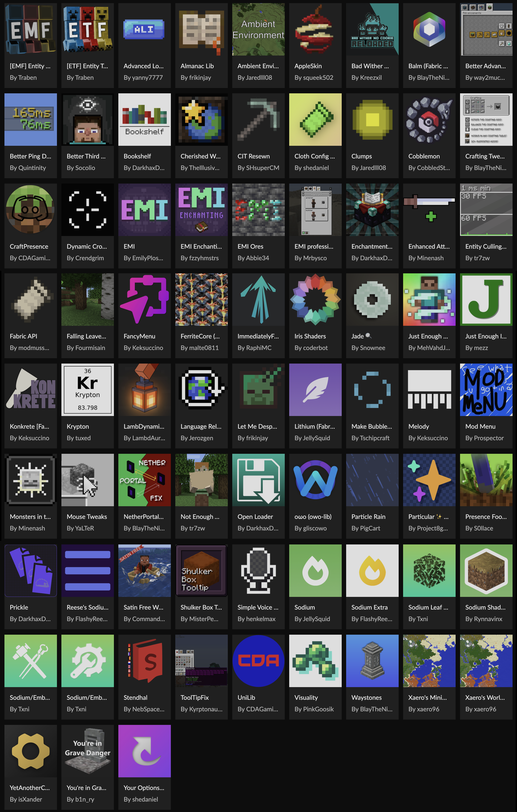Open the FancyMenu pink icon
Viewport: 517px width, 812px height.
pyautogui.click(x=144, y=299)
